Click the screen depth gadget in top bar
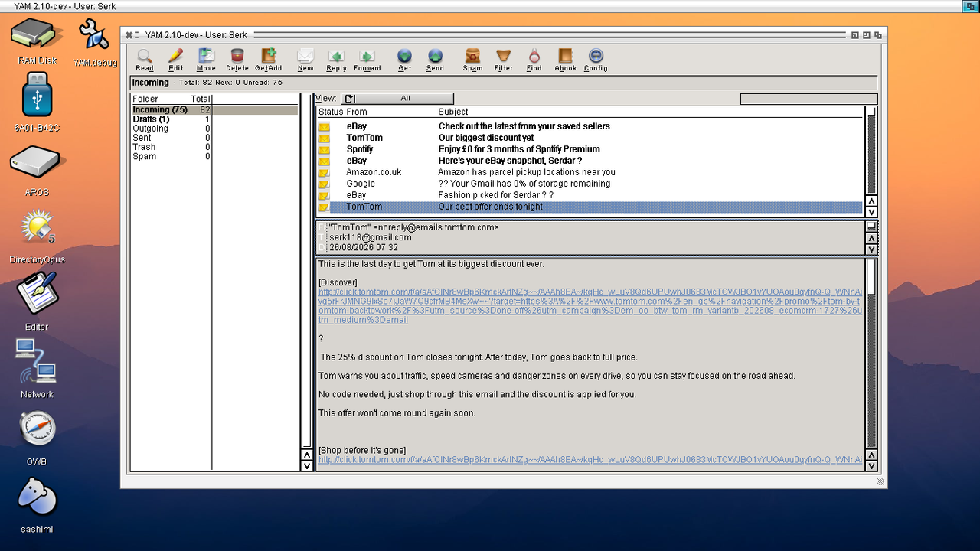Viewport: 980px width, 551px height. tap(969, 5)
